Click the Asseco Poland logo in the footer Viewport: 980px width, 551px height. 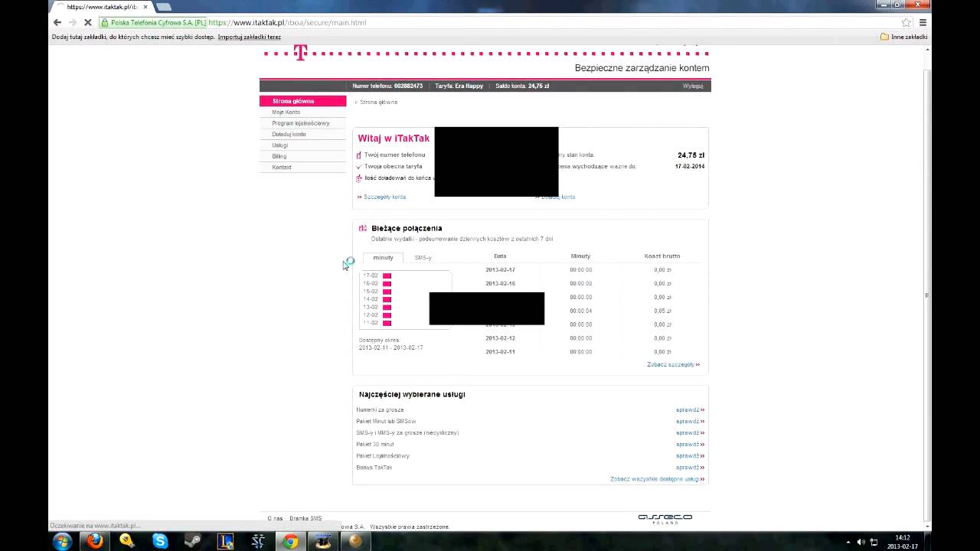[665, 518]
